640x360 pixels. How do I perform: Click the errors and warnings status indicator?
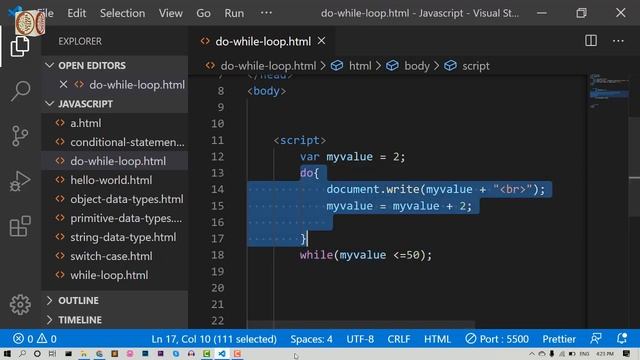[x=35, y=339]
